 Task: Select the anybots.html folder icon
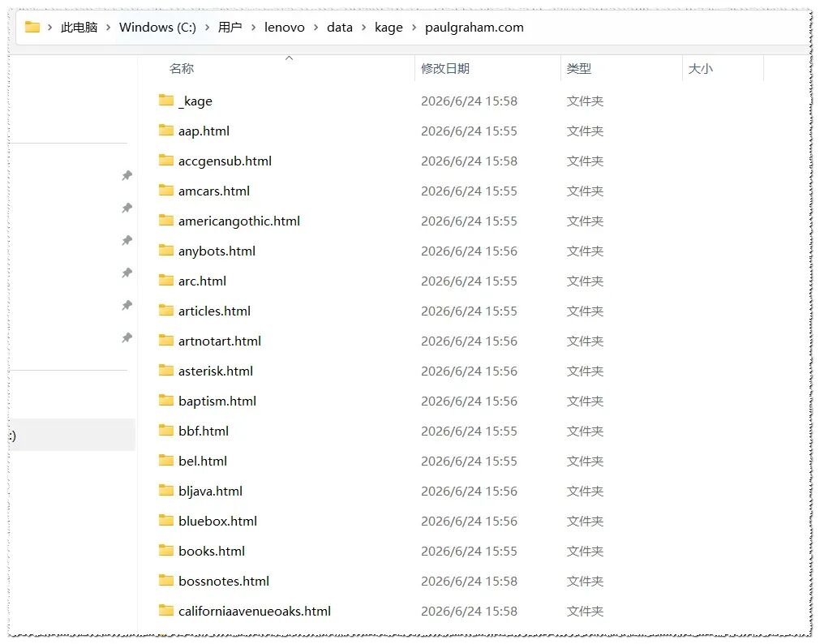point(166,250)
